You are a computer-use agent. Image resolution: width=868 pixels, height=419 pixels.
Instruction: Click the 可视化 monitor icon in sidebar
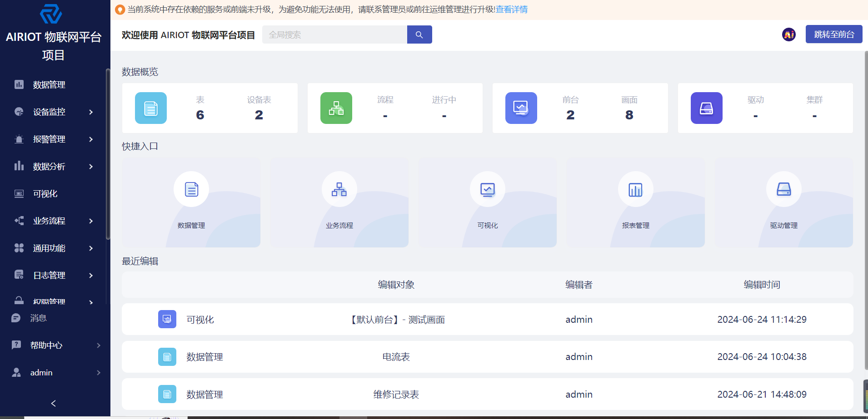[x=19, y=193]
